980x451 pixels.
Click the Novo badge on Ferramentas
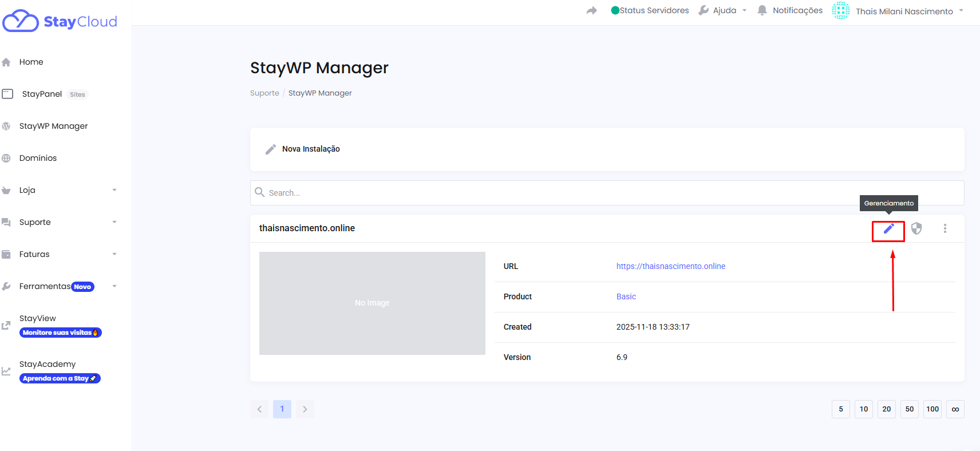pyautogui.click(x=83, y=287)
